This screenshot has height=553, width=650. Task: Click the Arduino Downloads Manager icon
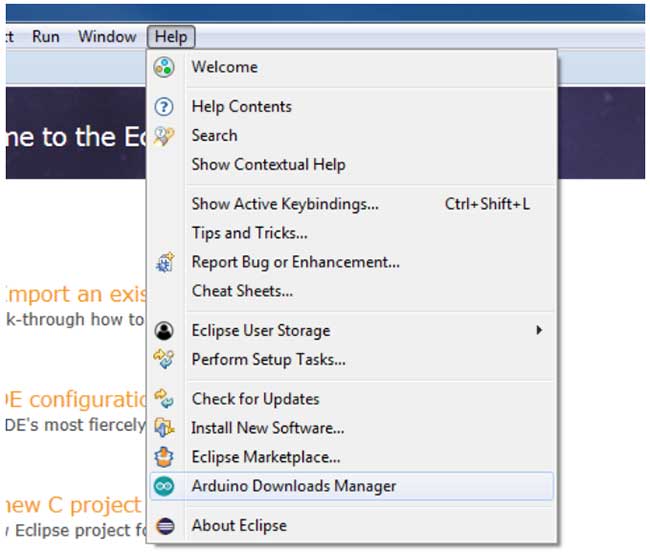tap(165, 487)
